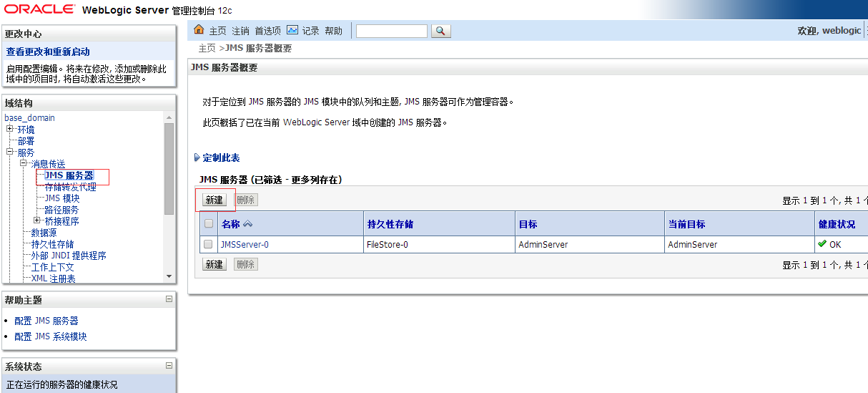This screenshot has height=393, width=868.
Task: Click the domain tree scrollbar up arrow
Action: [x=169, y=117]
